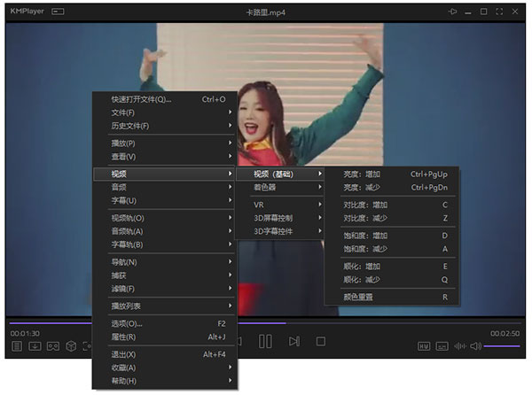Choose 对比度: 减少 option
Image resolution: width=532 pixels, height=395 pixels.
pos(392,218)
